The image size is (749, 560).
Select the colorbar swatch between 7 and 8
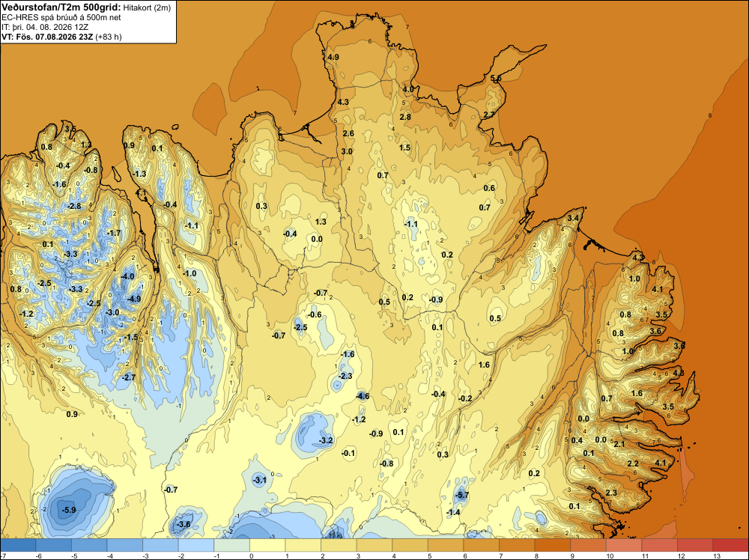517,545
